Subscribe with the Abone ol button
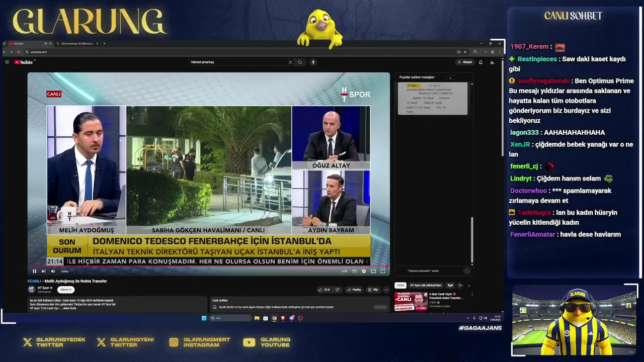Viewport: 644px width, 362px height. click(66, 290)
